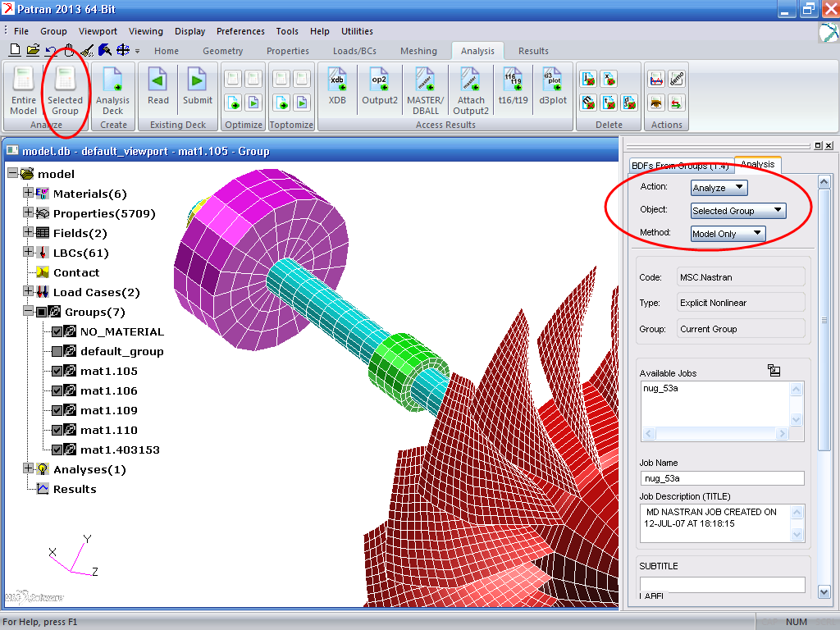Toggle mat1.403153 group checkbox
Viewport: 840px width, 630px height.
pos(57,450)
